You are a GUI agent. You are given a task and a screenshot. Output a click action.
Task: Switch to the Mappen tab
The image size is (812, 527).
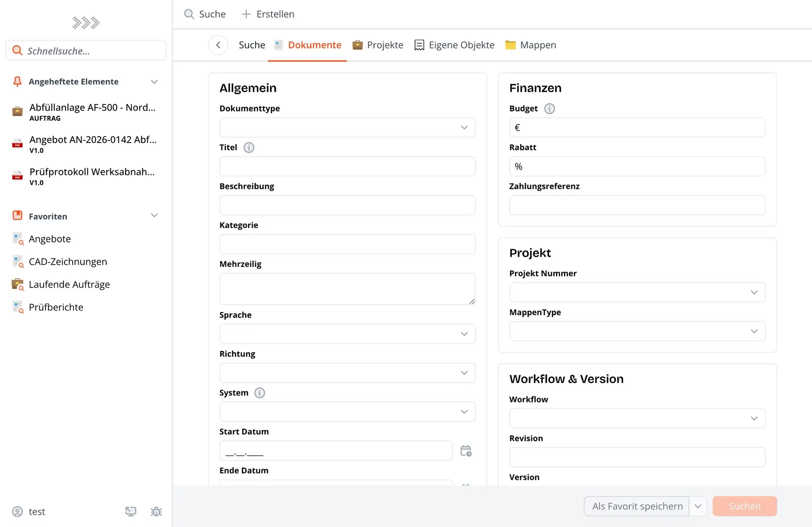tap(531, 45)
